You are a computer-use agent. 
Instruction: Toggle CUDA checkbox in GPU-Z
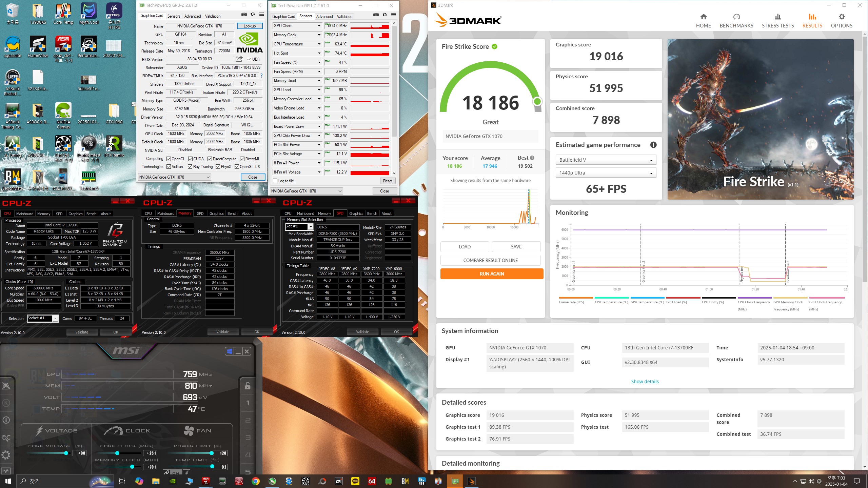click(190, 159)
